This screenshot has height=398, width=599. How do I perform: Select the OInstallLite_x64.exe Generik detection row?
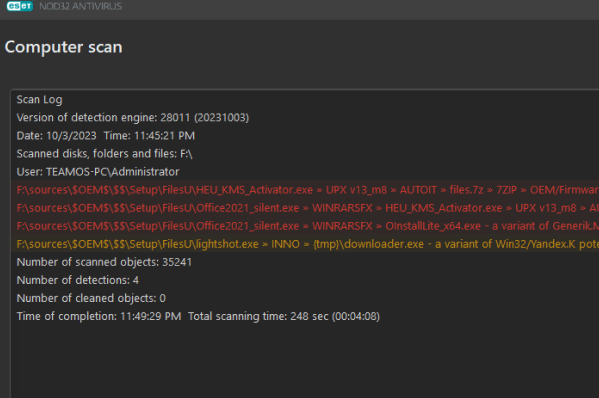tap(305, 226)
